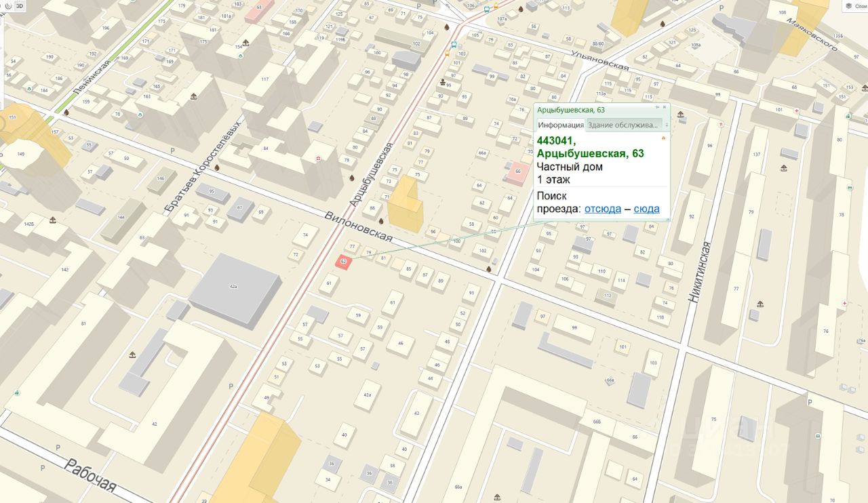
Task: Select building 144 on the map
Action: 121,220
